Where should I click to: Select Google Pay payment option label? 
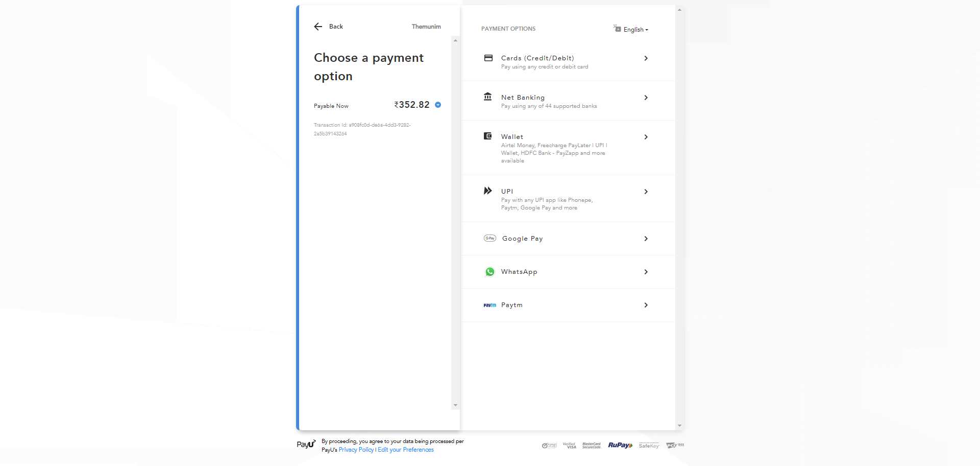point(523,239)
